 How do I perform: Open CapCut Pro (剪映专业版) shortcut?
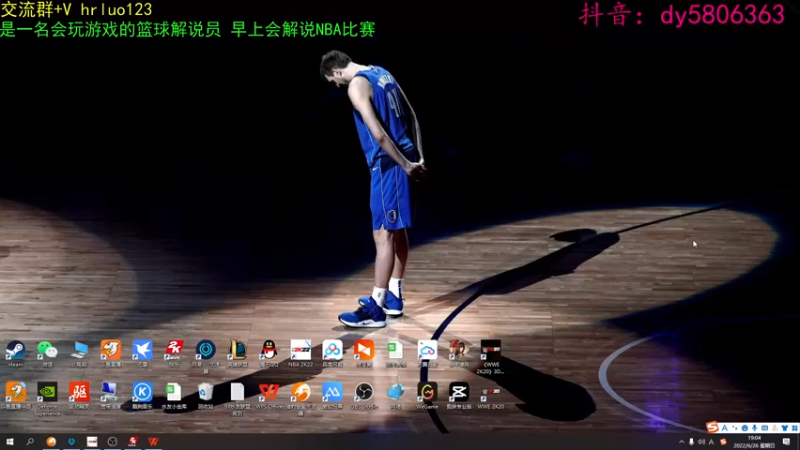[459, 395]
